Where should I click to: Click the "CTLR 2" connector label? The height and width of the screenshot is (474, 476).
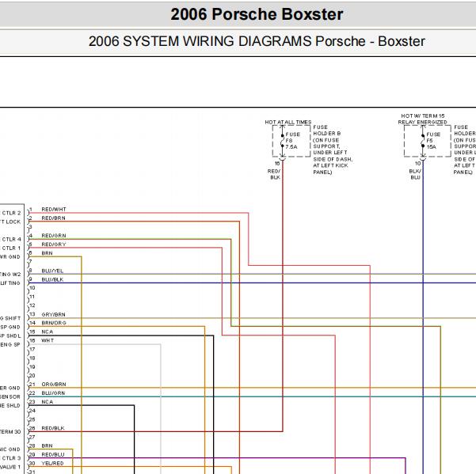[11, 213]
